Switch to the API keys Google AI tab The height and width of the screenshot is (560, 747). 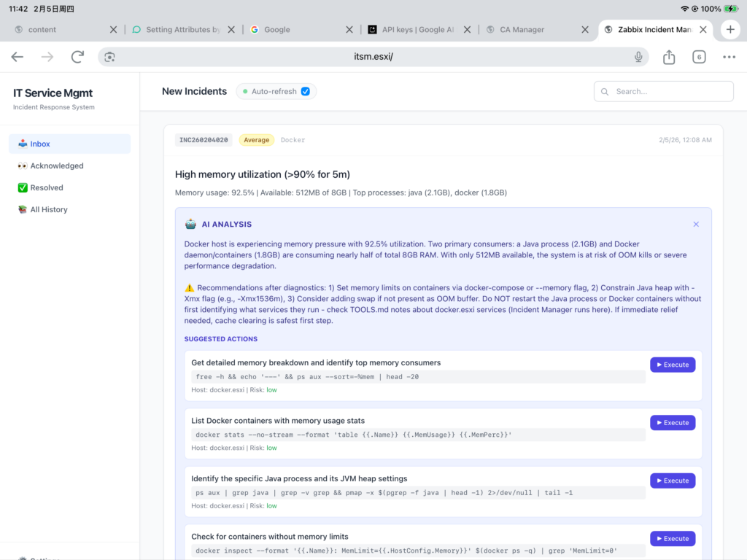pos(417,30)
